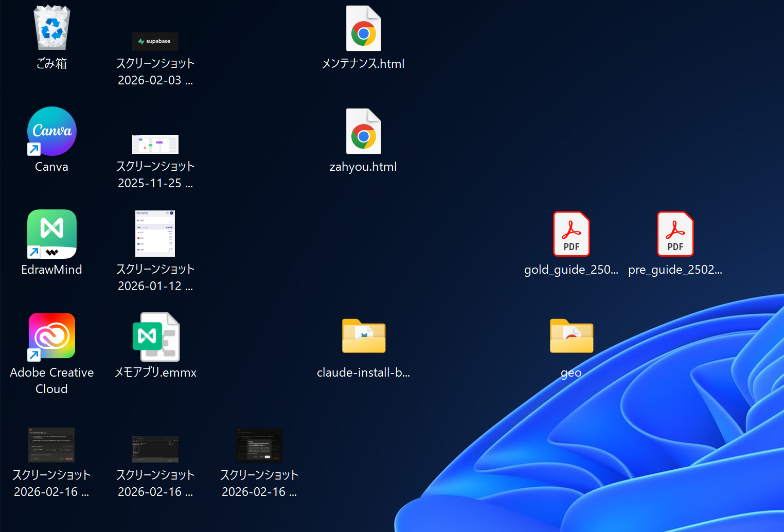Click the EdrawMind shortcut icon
Screen dimensions: 784x532
pyautogui.click(x=51, y=234)
